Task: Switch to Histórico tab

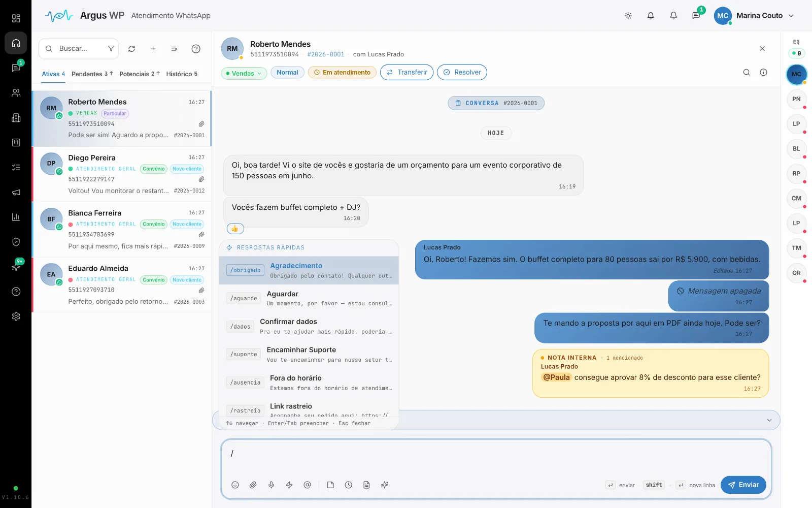Action: (182, 74)
